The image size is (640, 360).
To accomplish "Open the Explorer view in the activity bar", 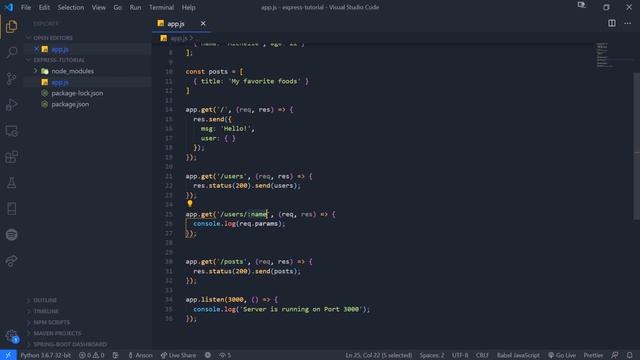I will (x=11, y=27).
